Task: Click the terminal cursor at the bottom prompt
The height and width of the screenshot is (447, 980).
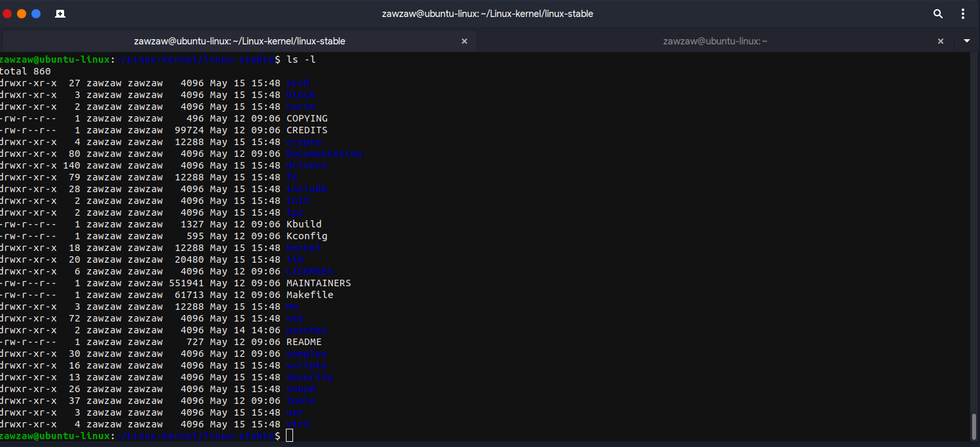Action: [290, 436]
